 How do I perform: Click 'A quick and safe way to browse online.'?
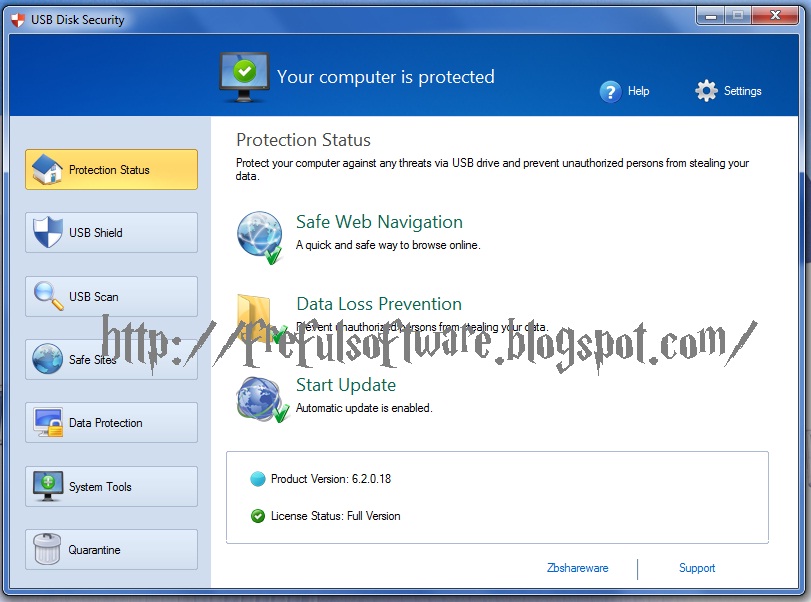tap(388, 245)
